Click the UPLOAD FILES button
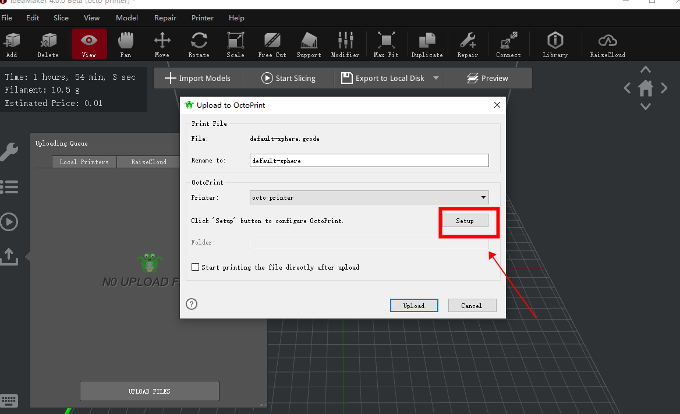 [150, 391]
